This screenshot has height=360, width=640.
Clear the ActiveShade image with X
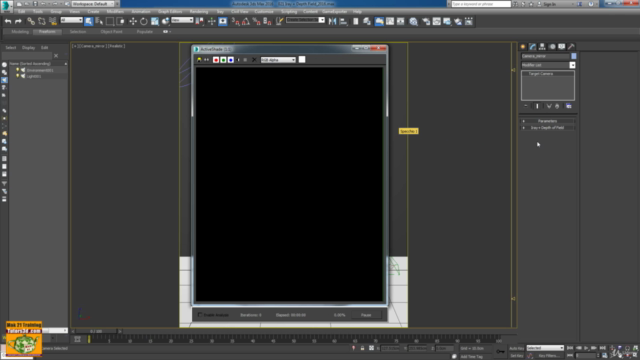click(254, 60)
